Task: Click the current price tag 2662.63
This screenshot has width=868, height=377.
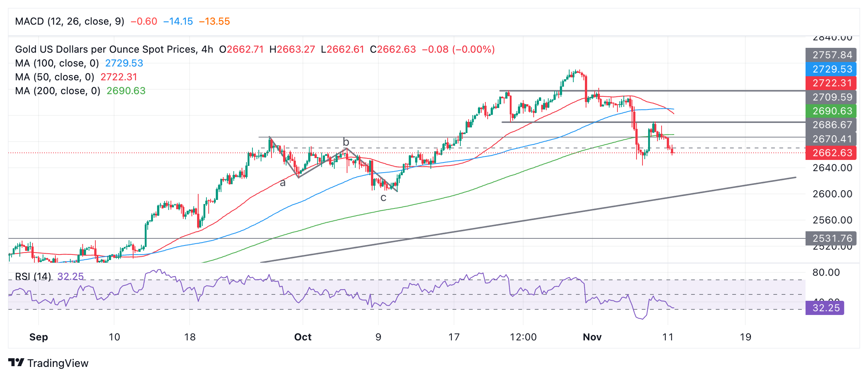Action: click(x=832, y=153)
